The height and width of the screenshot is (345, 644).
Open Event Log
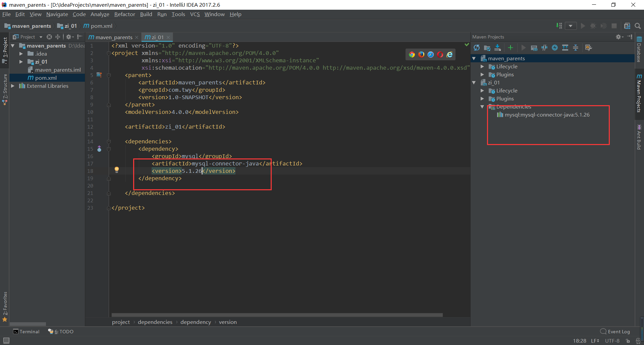(x=615, y=331)
